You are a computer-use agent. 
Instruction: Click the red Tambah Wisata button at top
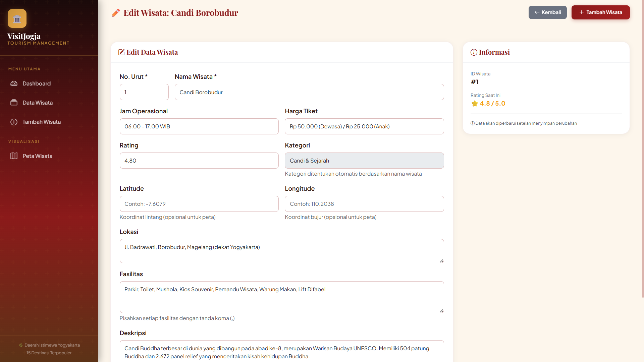[x=600, y=12]
